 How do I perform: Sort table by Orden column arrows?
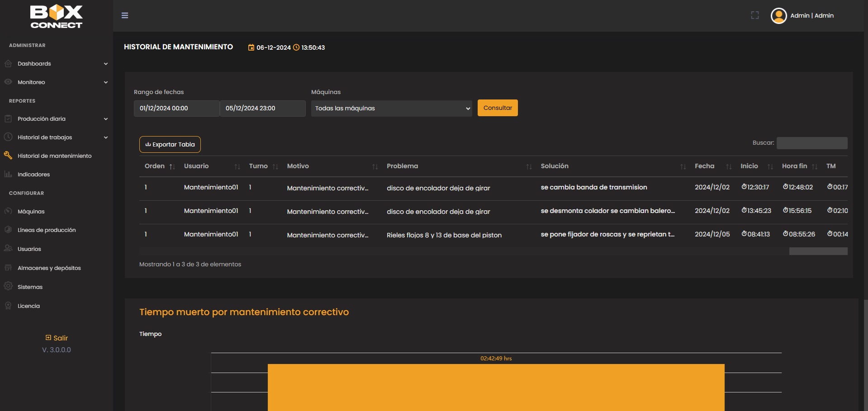point(172,167)
